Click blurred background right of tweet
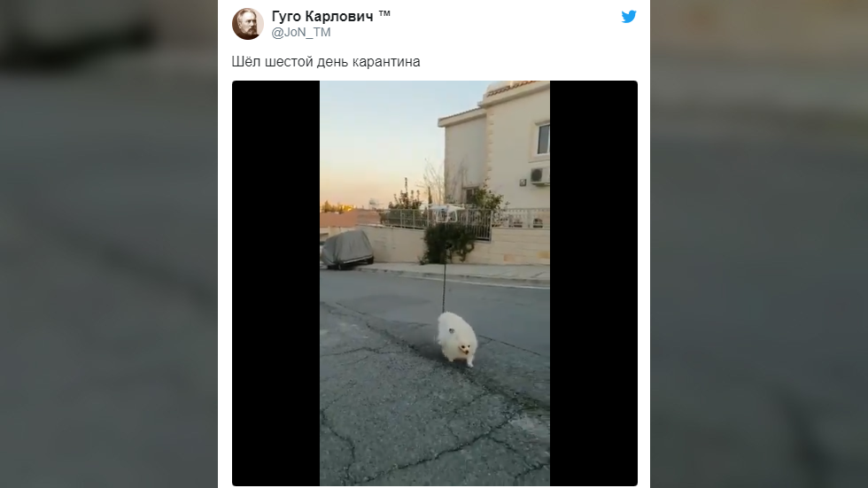Screen dimensions: 868x488 tap(759, 244)
